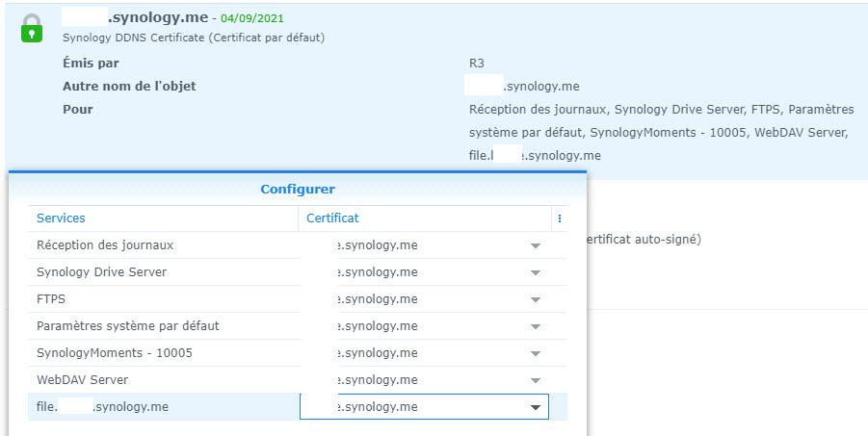This screenshot has height=436, width=868.
Task: Click the highlighted certificate combo box in last row
Action: [424, 407]
